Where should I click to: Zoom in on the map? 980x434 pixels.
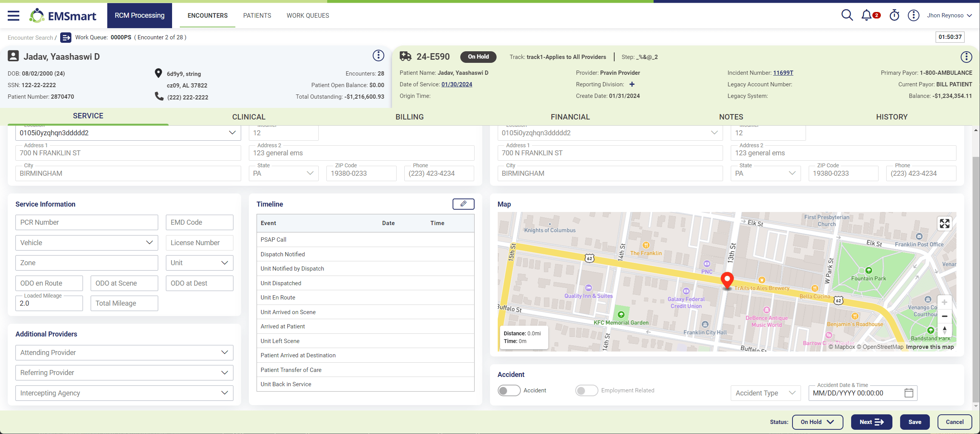[x=945, y=302]
